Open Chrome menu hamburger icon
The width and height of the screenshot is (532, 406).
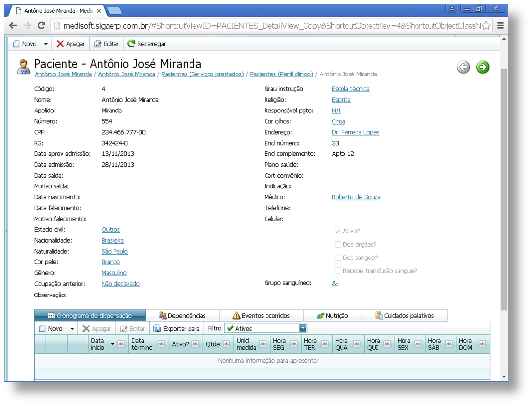tap(500, 26)
